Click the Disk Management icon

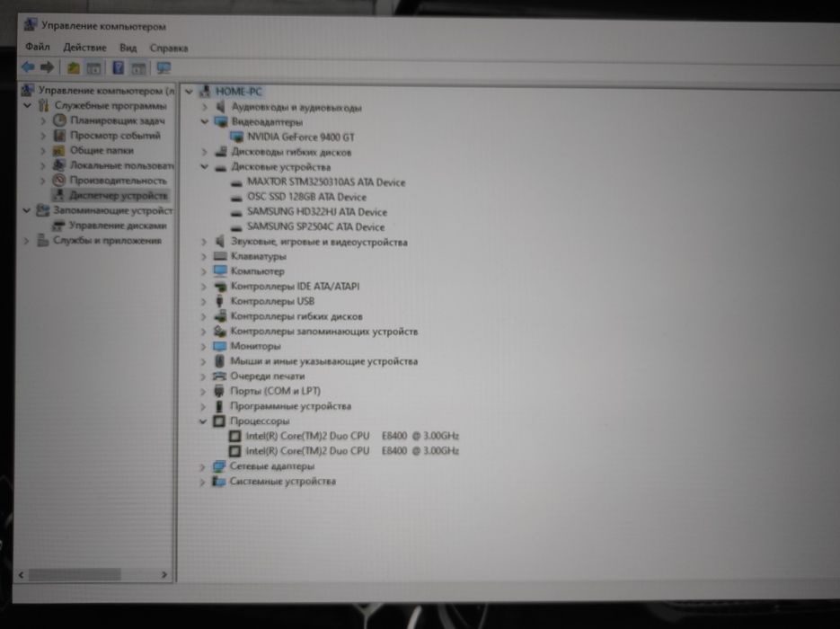58,226
